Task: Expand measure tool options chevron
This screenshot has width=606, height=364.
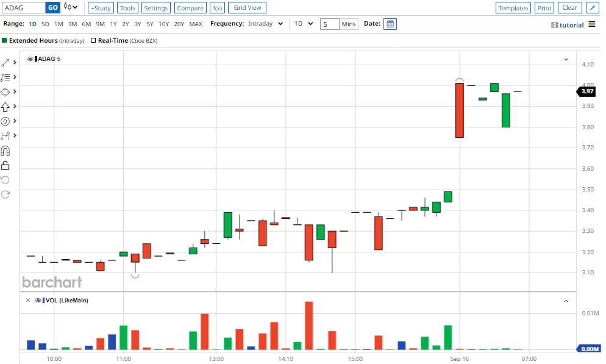Action: point(15,135)
